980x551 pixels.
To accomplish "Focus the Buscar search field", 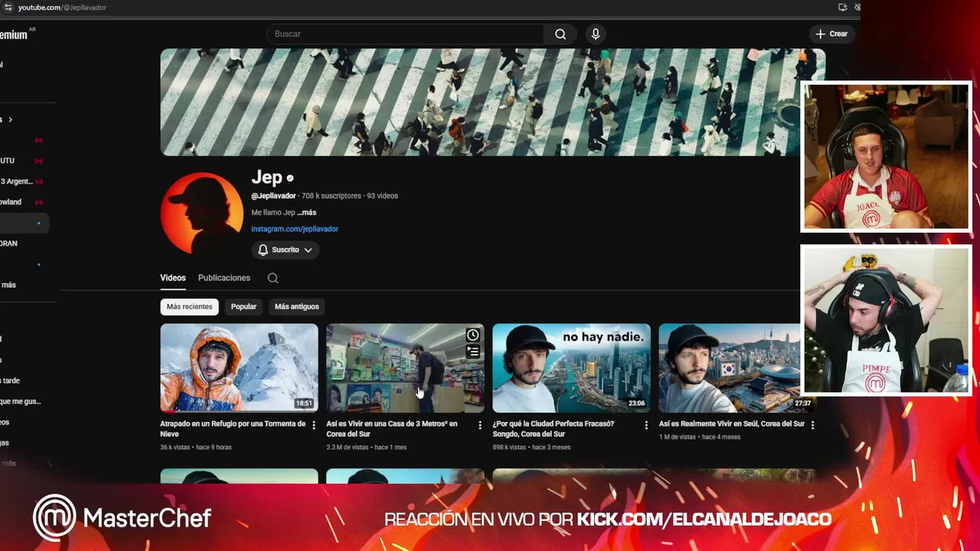I will [x=405, y=34].
